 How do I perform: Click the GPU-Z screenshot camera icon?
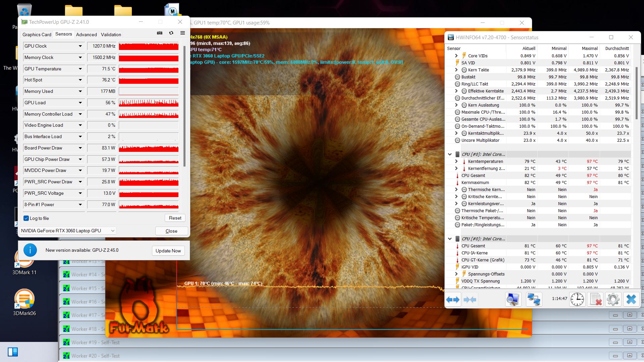[x=160, y=33]
